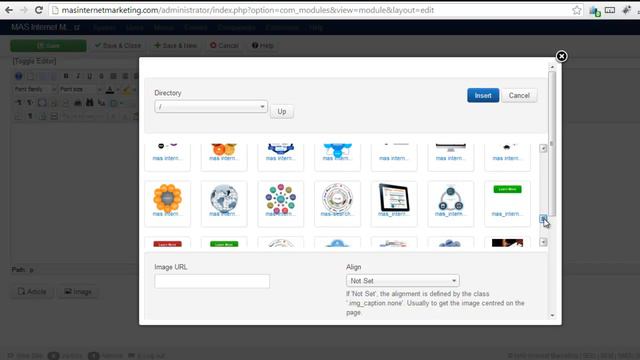The height and width of the screenshot is (360, 640).
Task: Click the bookmark star icon
Action: tap(576, 10)
